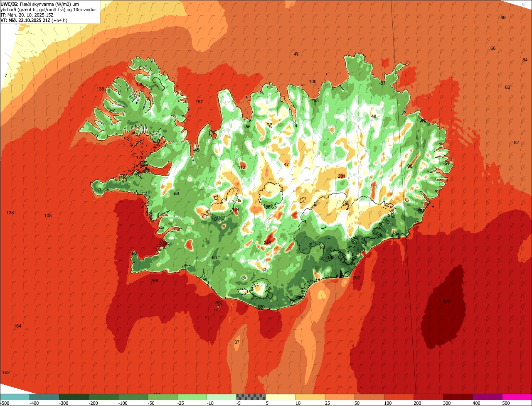The height and width of the screenshot is (406, 532).
Task: Click the checkered -5 to 5 legend swatch
Action: [251, 397]
